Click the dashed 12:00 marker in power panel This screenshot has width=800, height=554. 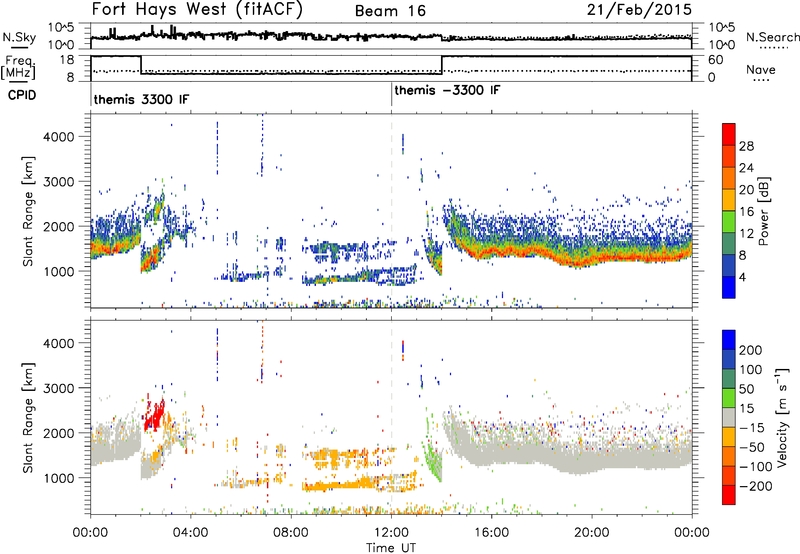[392, 211]
